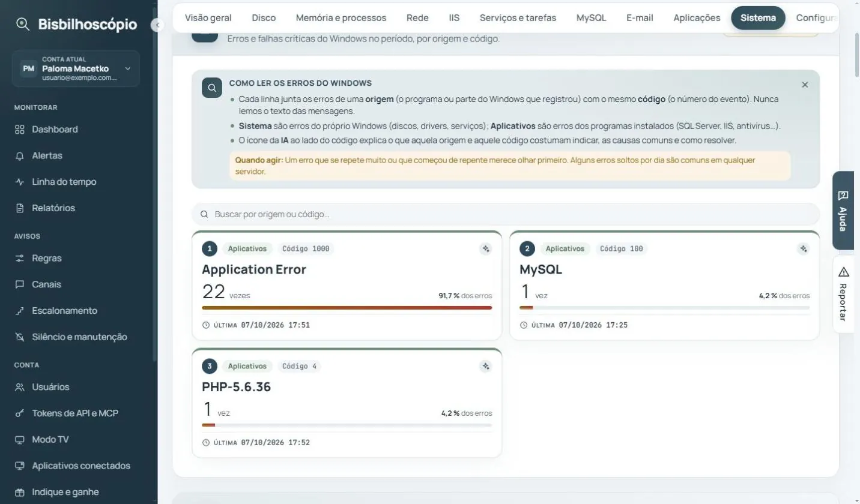
Task: Switch to the Rede tab
Action: click(417, 18)
